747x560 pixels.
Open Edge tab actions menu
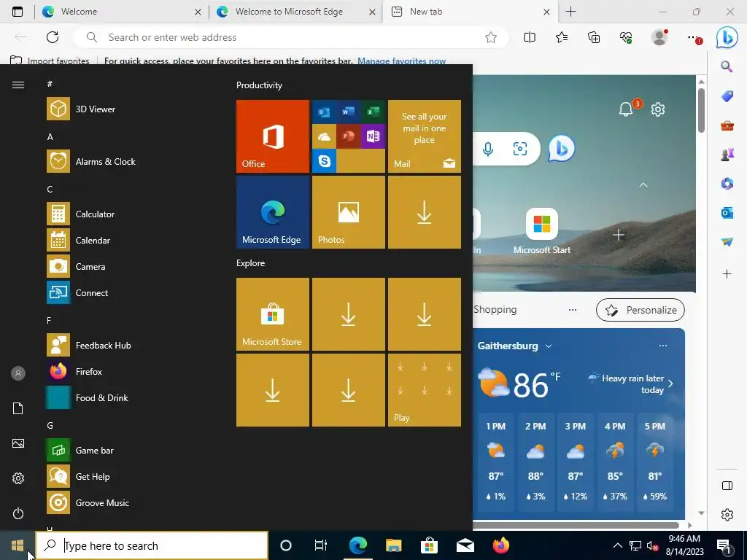point(18,12)
